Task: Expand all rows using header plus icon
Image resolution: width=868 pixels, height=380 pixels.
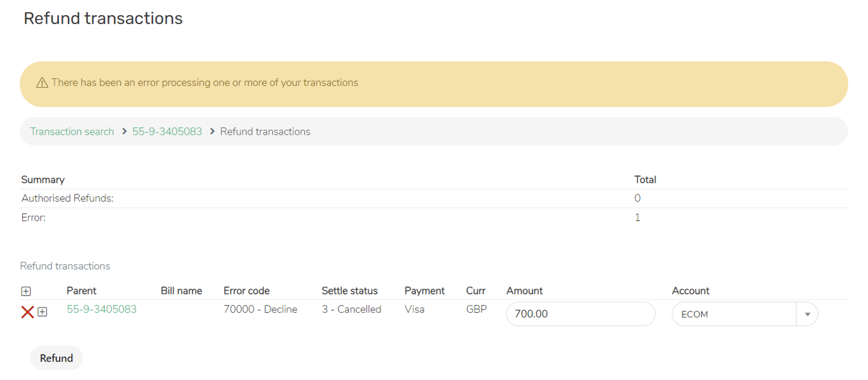Action: pyautogui.click(x=26, y=291)
